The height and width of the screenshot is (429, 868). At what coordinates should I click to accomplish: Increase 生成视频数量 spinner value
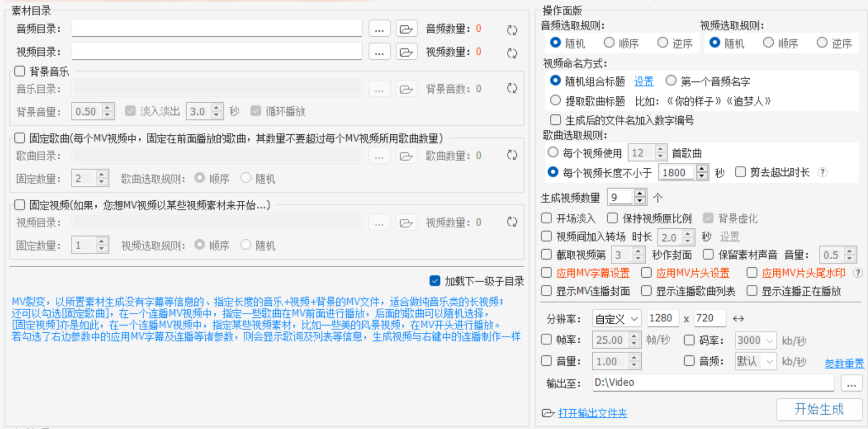click(640, 193)
